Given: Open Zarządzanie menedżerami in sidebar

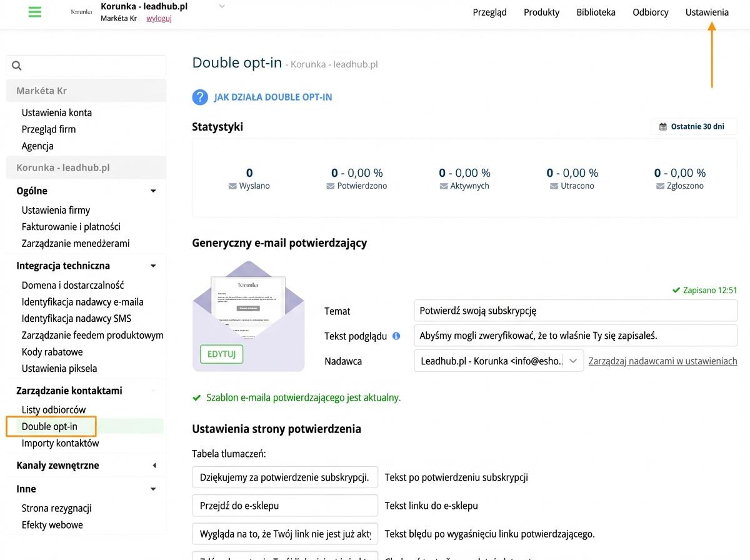Looking at the screenshot, I should point(76,244).
